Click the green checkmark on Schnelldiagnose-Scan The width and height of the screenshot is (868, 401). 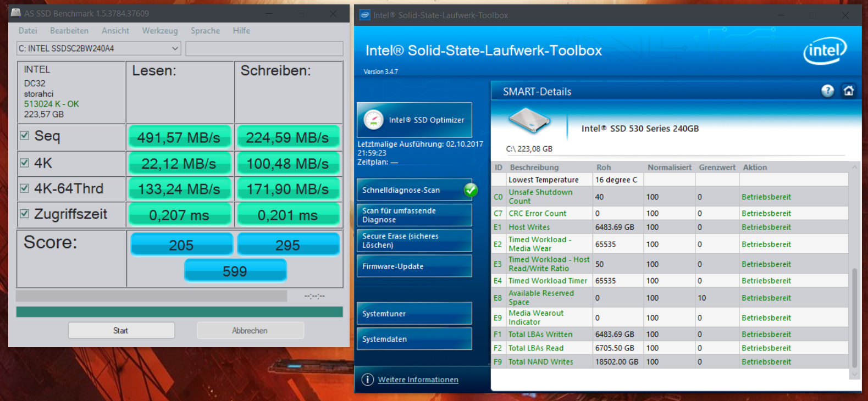(471, 190)
